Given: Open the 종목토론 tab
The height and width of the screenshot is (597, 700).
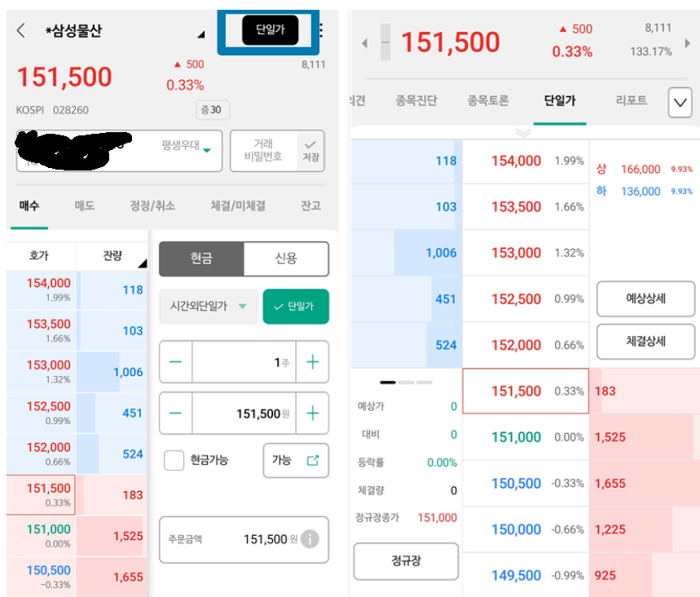Looking at the screenshot, I should coord(488,100).
